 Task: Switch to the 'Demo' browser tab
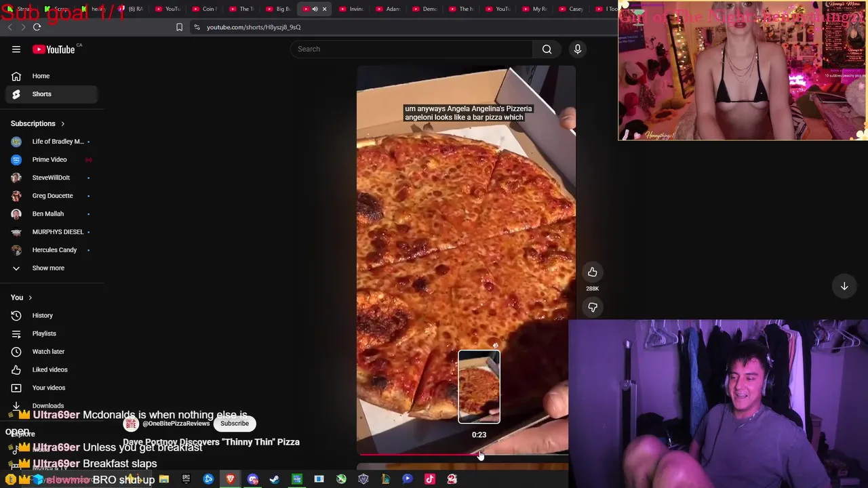424,9
